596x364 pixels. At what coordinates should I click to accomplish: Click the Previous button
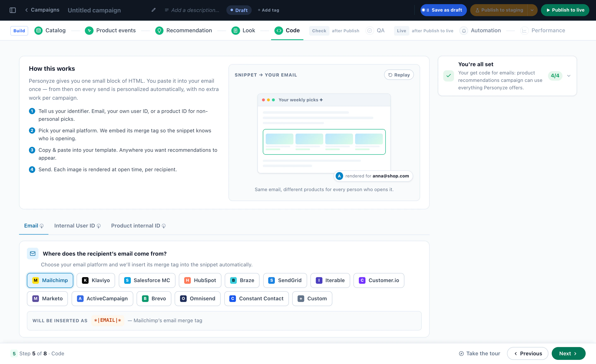pos(528,353)
